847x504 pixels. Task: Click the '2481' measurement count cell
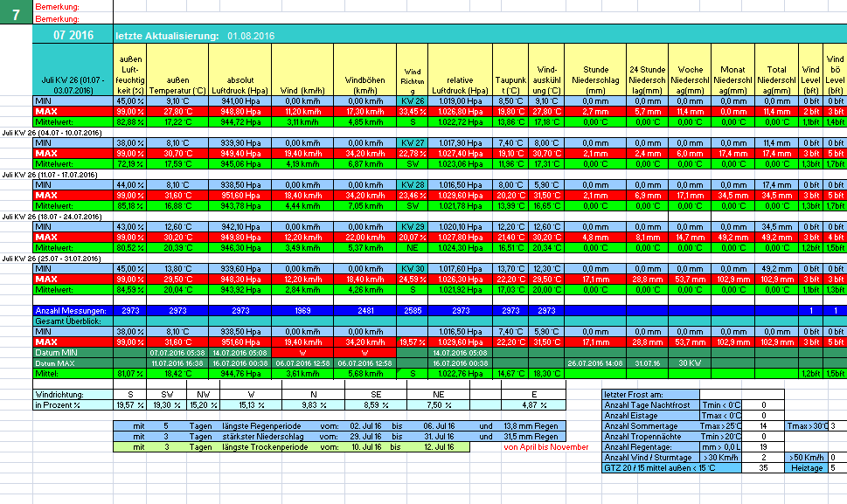click(365, 311)
